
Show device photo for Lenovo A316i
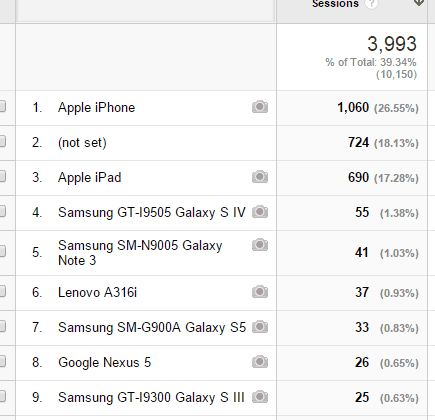[260, 292]
